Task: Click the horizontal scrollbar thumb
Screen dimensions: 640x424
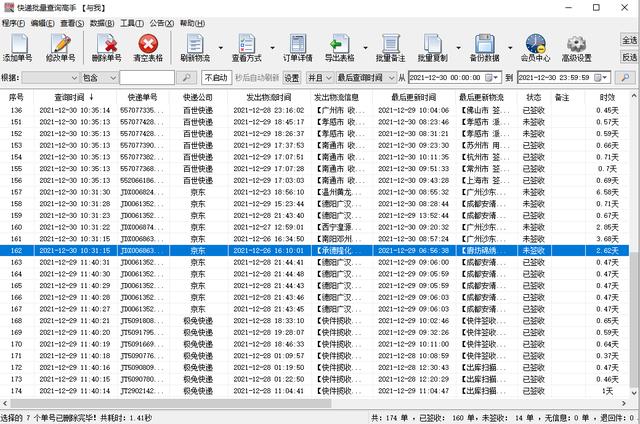Action: (171, 403)
